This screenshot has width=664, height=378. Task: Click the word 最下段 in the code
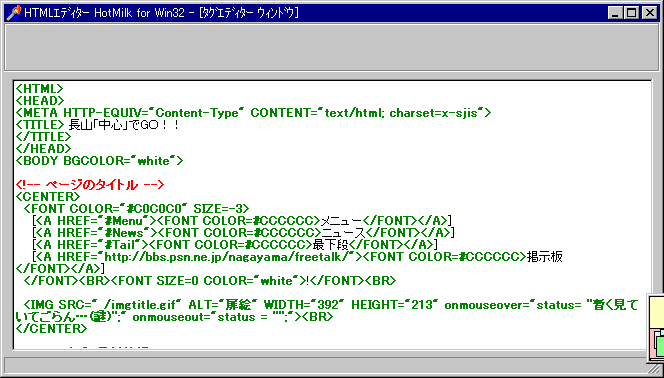tap(330, 245)
